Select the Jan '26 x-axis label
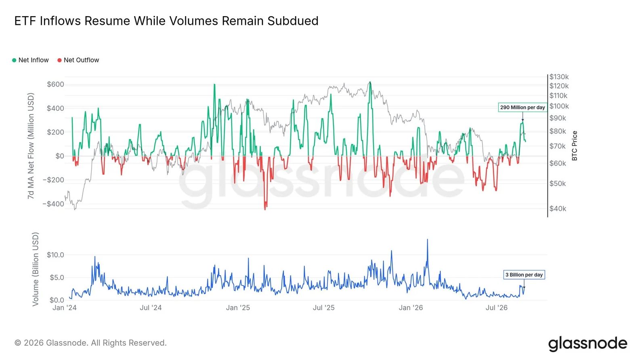Image resolution: width=644 pixels, height=361 pixels. coord(411,308)
